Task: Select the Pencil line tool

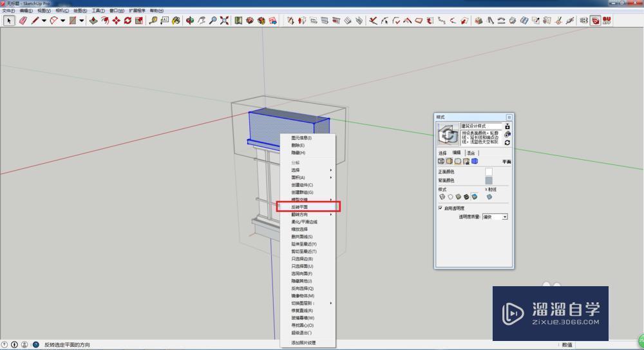Action: click(35, 20)
